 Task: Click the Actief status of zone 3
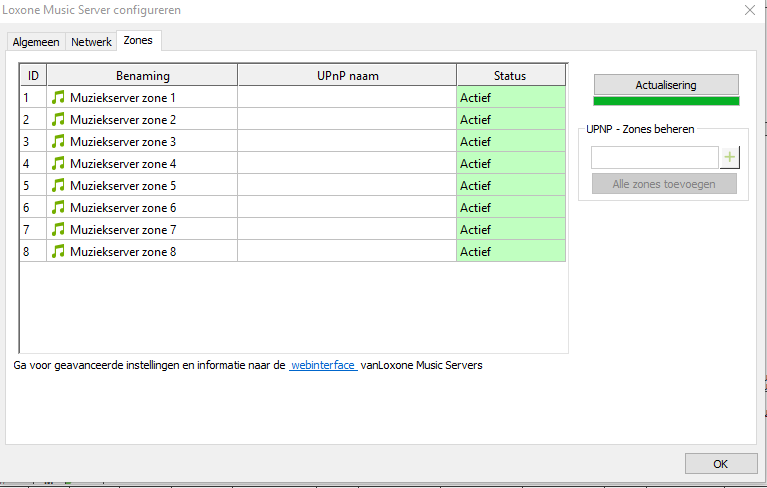point(511,142)
